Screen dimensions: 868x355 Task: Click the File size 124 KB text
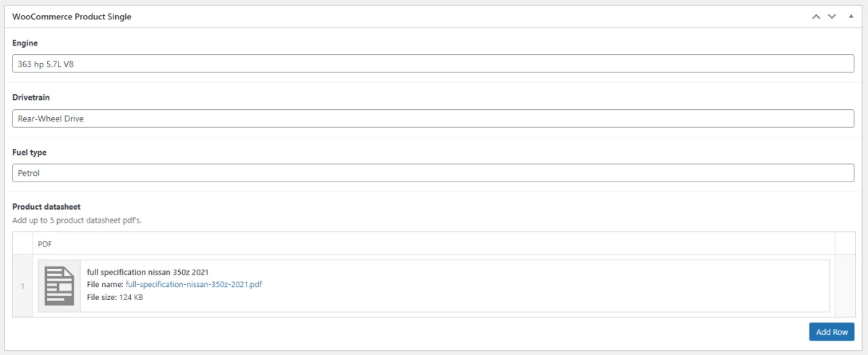tap(115, 297)
